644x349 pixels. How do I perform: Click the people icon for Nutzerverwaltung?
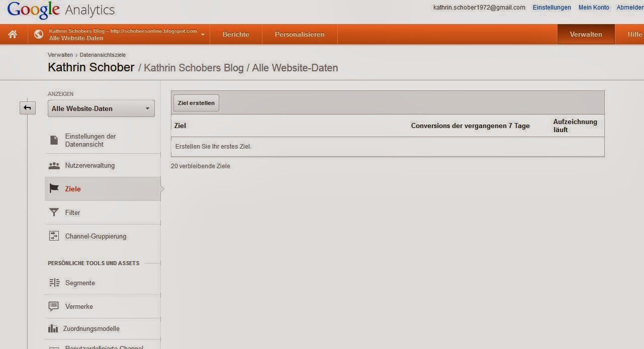click(54, 166)
